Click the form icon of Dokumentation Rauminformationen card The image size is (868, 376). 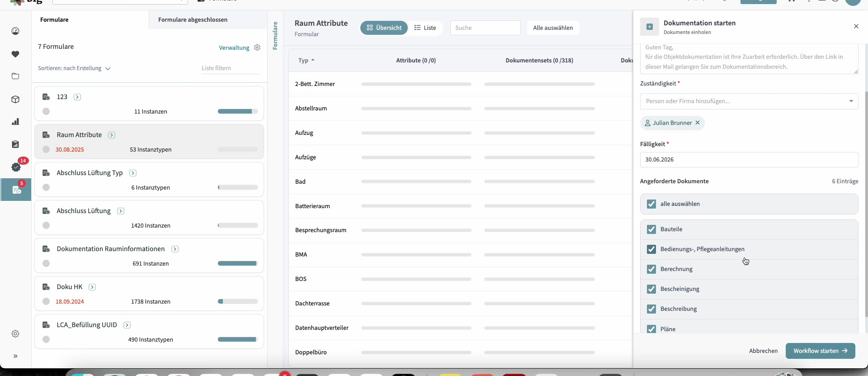(x=46, y=249)
